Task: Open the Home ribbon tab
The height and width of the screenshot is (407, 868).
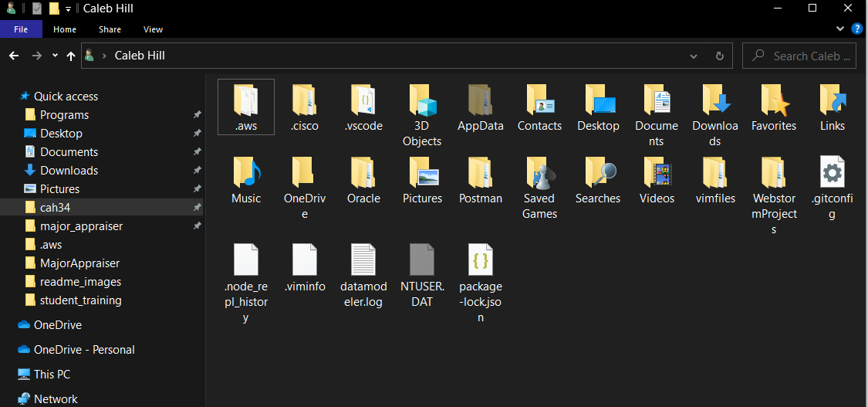Action: pos(65,29)
